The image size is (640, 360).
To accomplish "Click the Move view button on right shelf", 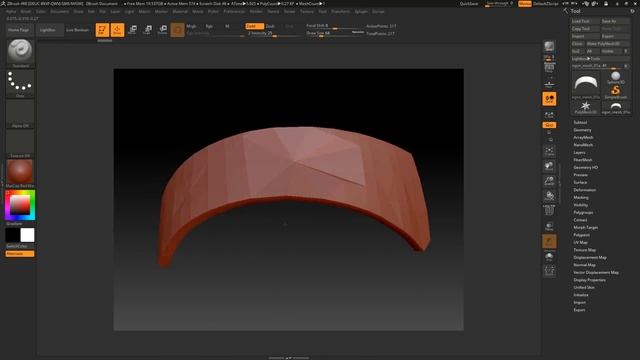I will (549, 166).
